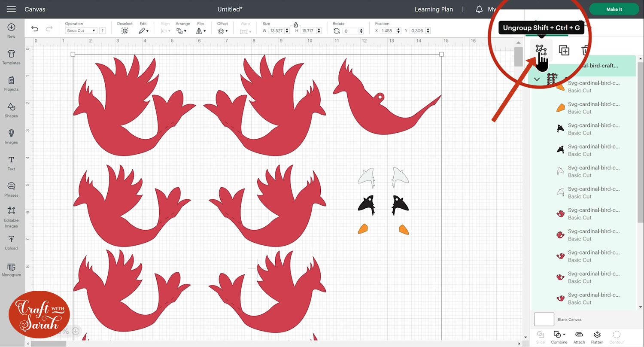Image resolution: width=644 pixels, height=347 pixels.
Task: Click the Position Y field
Action: pos(417,31)
